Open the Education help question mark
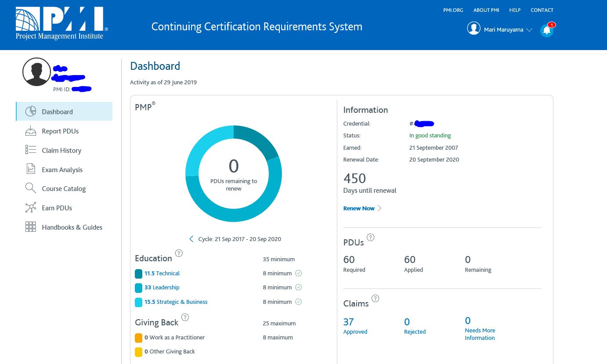The height and width of the screenshot is (364, 607). [x=179, y=253]
